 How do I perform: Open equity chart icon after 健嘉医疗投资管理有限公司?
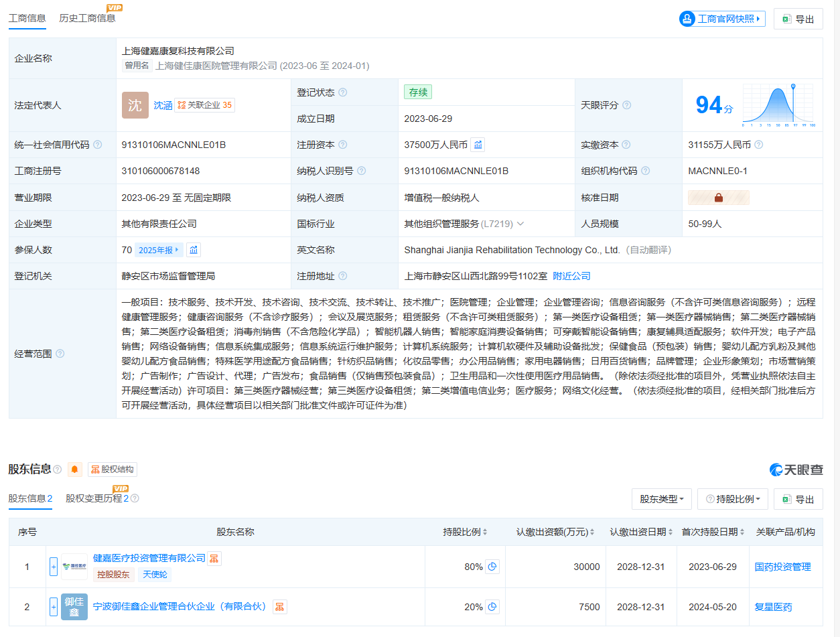click(214, 558)
